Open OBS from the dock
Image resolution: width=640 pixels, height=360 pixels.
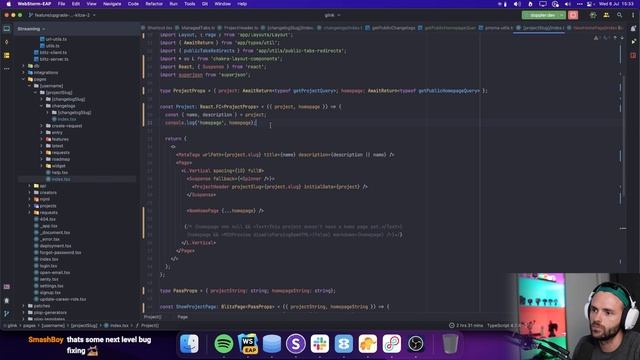[x=416, y=344]
